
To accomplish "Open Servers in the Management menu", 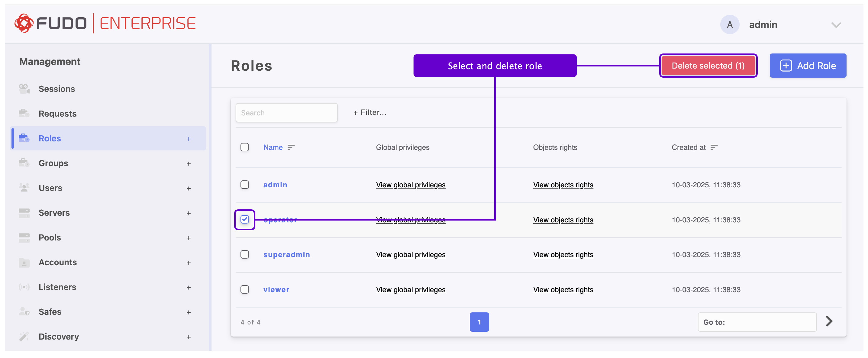I will click(54, 213).
